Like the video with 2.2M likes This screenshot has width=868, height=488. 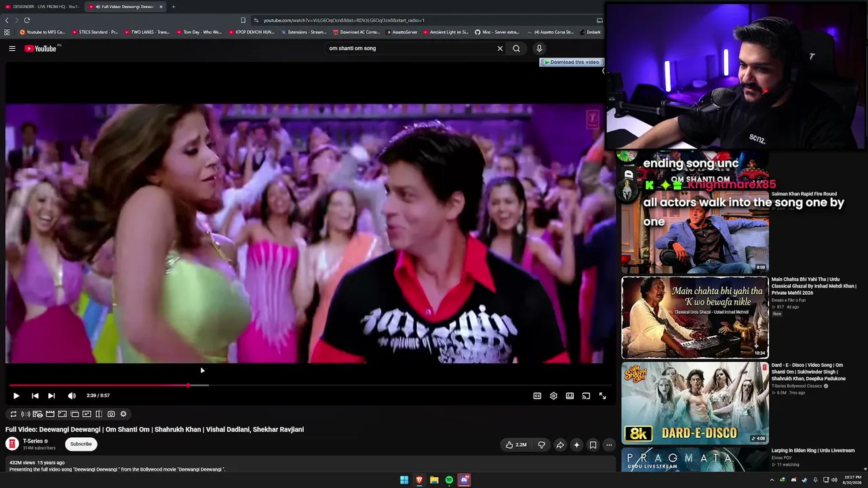[516, 445]
